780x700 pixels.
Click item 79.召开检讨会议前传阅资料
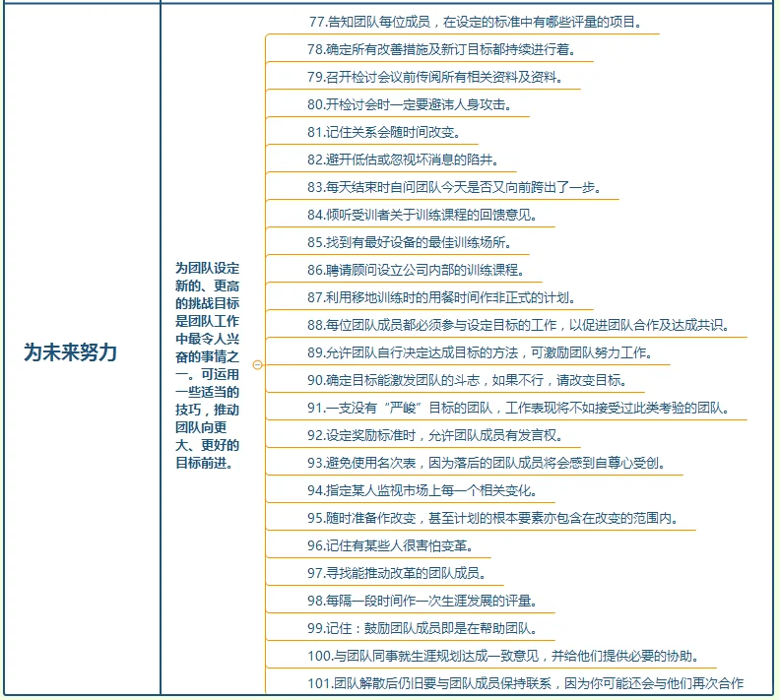click(435, 77)
